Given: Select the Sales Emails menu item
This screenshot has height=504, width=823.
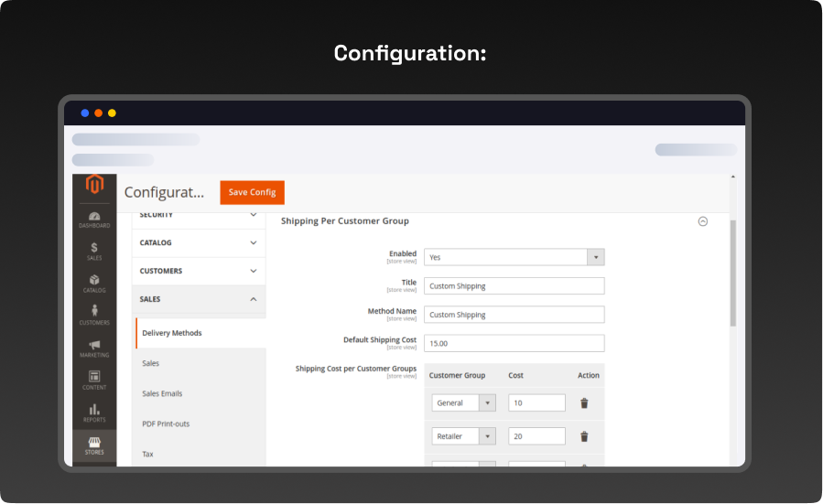Looking at the screenshot, I should pyautogui.click(x=162, y=393).
